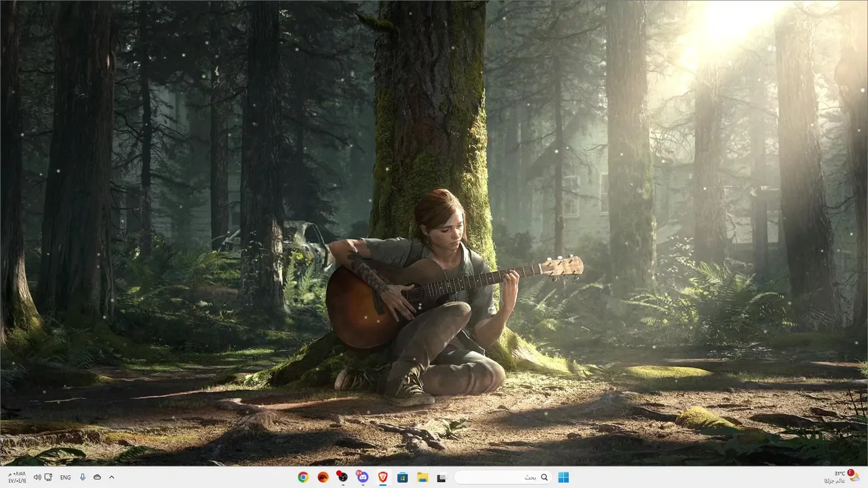Open the OneDrive cloud tray icon
Viewport: 868px width, 488px height.
tap(97, 477)
